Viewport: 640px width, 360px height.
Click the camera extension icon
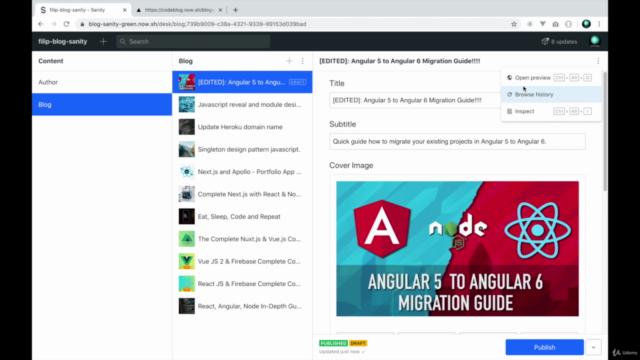556,24
